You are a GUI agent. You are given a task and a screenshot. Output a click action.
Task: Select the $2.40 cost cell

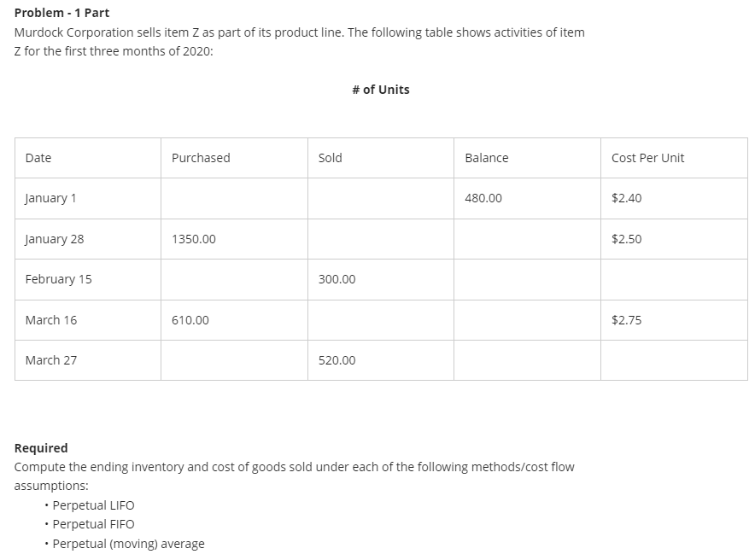tap(674, 198)
